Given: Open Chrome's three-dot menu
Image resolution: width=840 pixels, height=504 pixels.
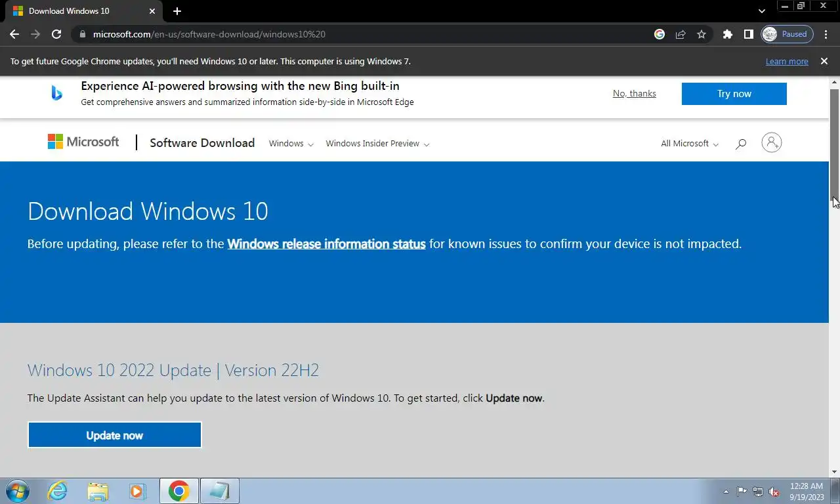Looking at the screenshot, I should pyautogui.click(x=826, y=34).
